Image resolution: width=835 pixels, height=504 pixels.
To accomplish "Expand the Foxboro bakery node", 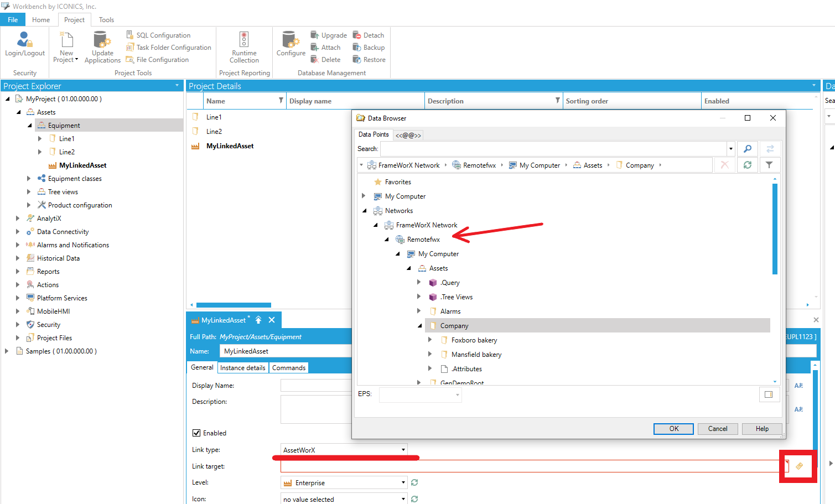I will coord(430,340).
